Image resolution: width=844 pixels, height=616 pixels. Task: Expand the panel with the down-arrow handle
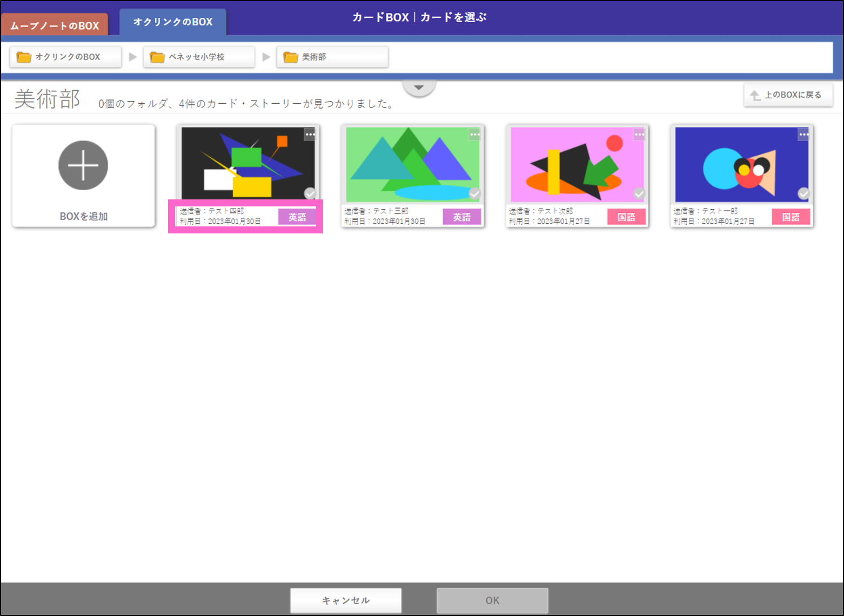pyautogui.click(x=419, y=88)
